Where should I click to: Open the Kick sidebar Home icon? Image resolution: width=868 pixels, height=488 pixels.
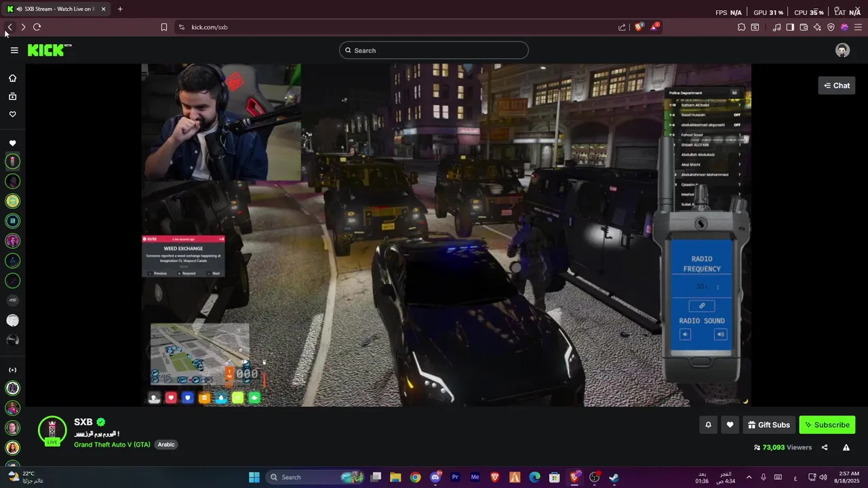[12, 78]
